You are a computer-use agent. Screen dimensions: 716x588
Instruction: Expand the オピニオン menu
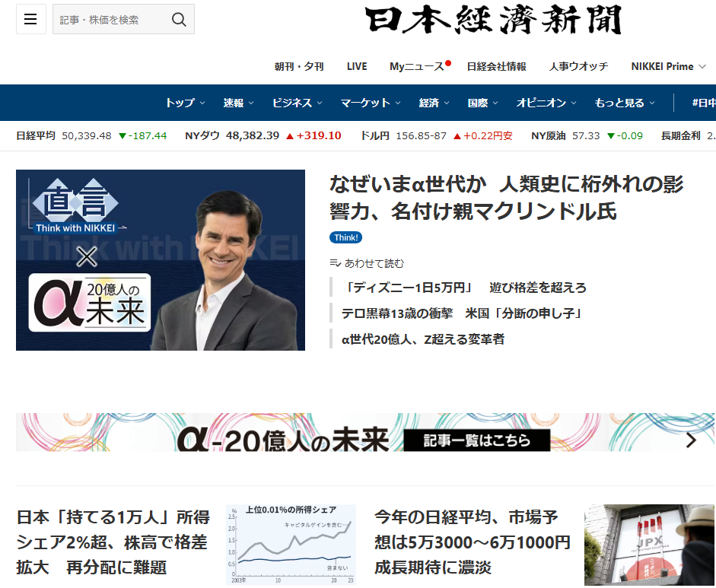point(546,103)
